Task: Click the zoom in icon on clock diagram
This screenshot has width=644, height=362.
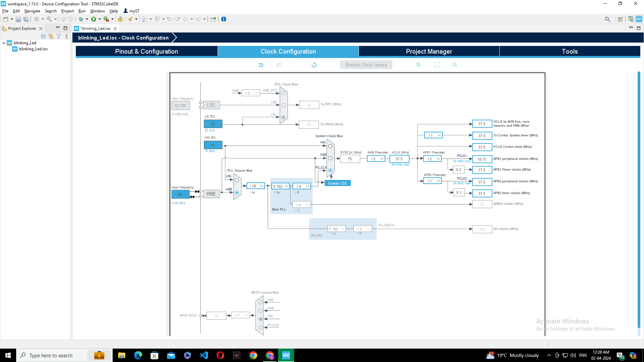Action: 418,65
